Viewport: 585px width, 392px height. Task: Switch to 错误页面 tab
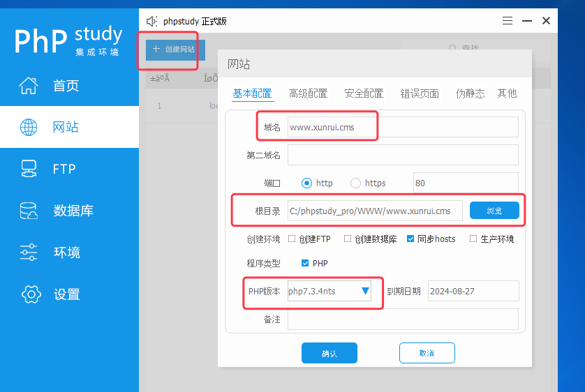point(420,93)
